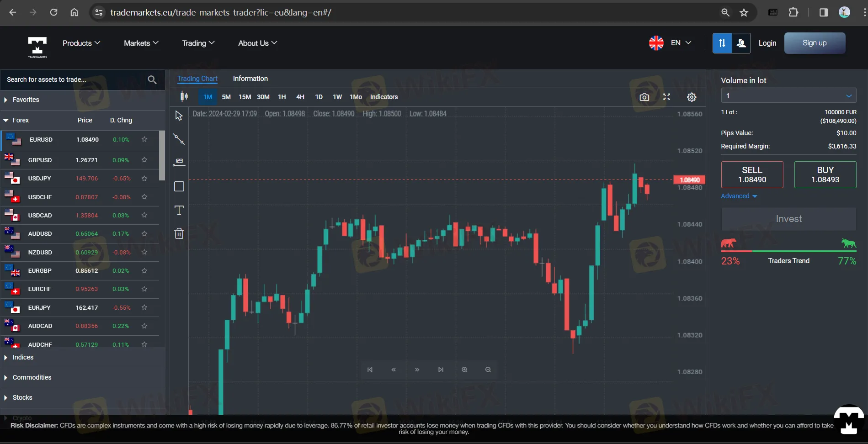This screenshot has width=868, height=444.
Task: Expand the Advanced order options
Action: pyautogui.click(x=739, y=196)
